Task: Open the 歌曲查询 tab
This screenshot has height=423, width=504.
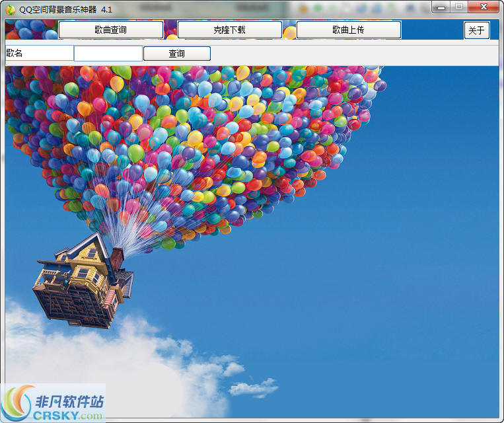Action: (111, 30)
